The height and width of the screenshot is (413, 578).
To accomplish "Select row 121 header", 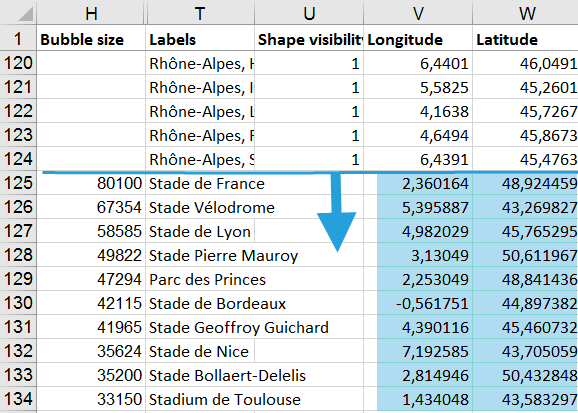I will (x=18, y=87).
